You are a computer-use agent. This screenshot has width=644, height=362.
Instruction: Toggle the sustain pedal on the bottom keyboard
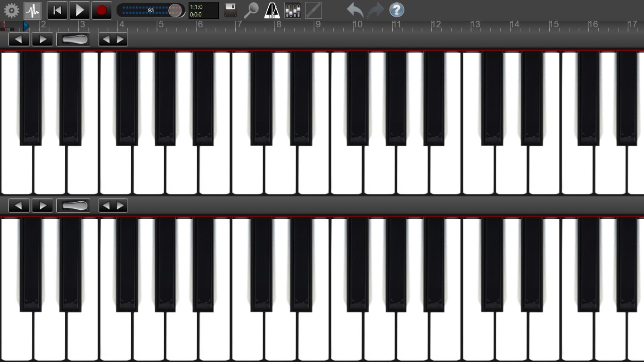pyautogui.click(x=73, y=205)
